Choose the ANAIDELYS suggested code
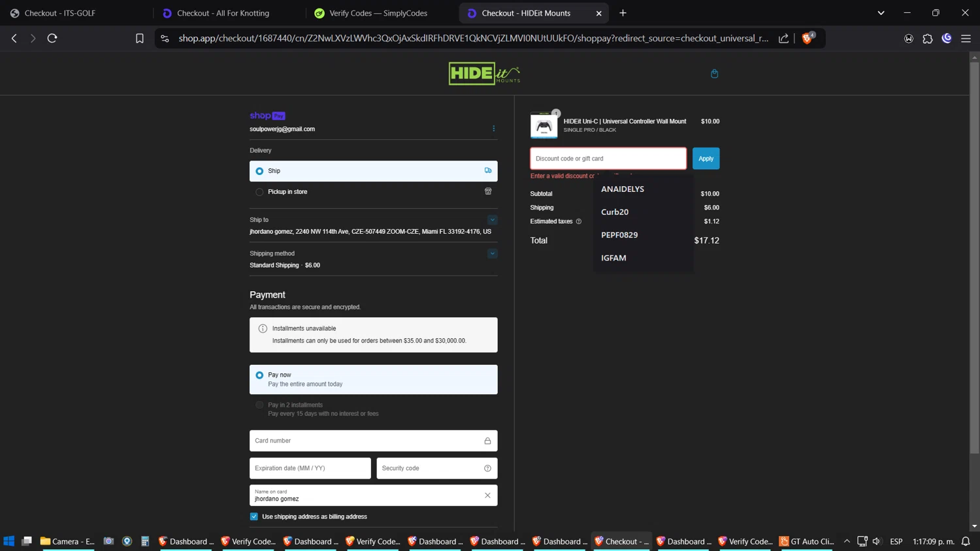The height and width of the screenshot is (551, 980). 643,189
